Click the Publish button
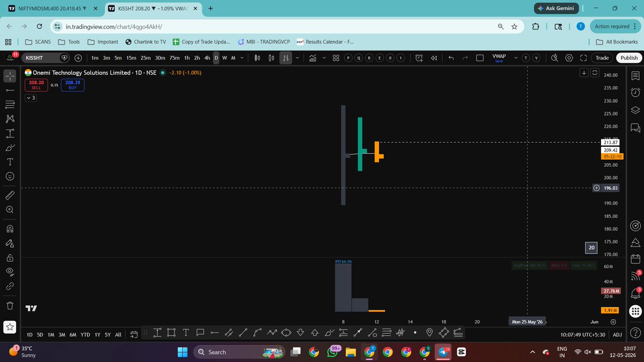This screenshot has height=362, width=644. (629, 58)
